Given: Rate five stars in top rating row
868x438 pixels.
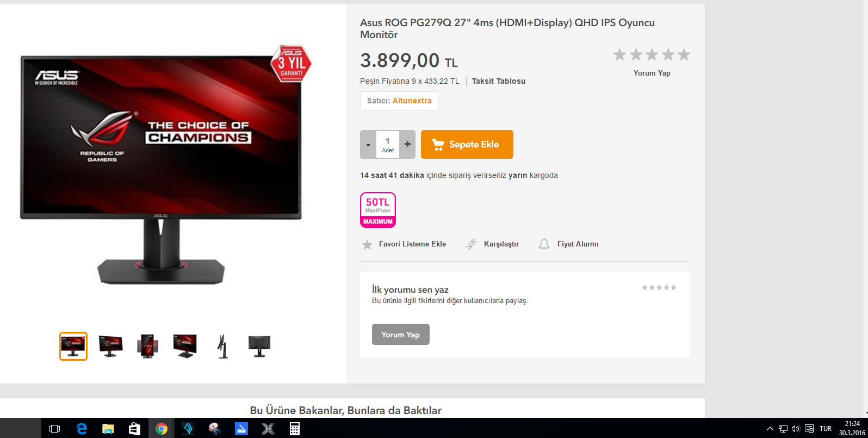Looking at the screenshot, I should point(684,54).
